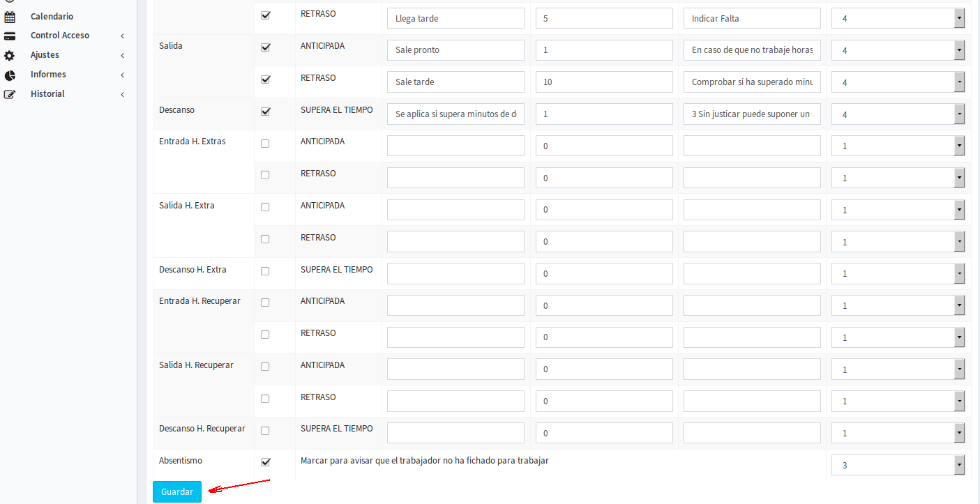Open dropdown for Descanso H. Recuperar row
The image size is (980, 504).
tap(898, 433)
